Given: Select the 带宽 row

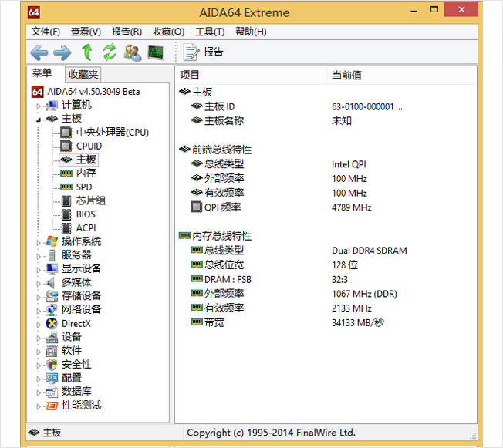Looking at the screenshot, I should tap(326, 322).
